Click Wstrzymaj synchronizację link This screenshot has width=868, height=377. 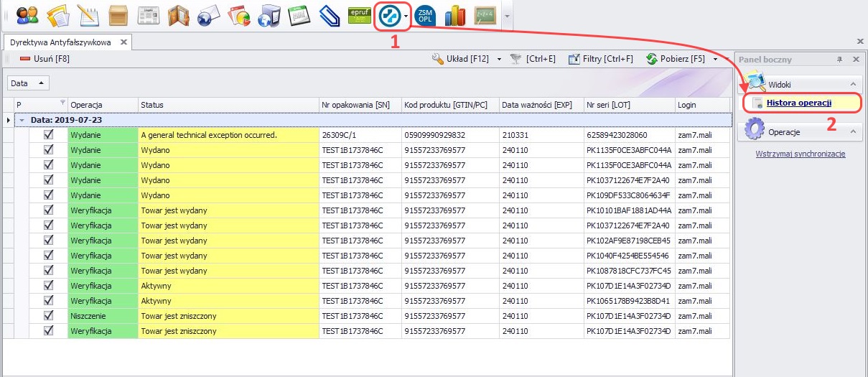801,154
